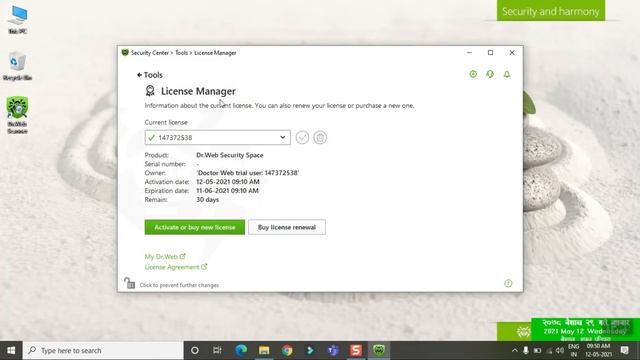Click the License Manager heading

click(x=198, y=91)
